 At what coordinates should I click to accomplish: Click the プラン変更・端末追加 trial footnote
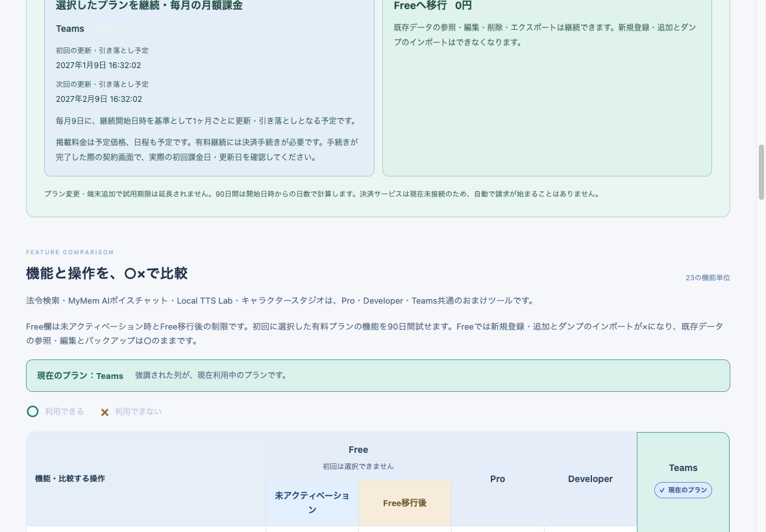(322, 194)
